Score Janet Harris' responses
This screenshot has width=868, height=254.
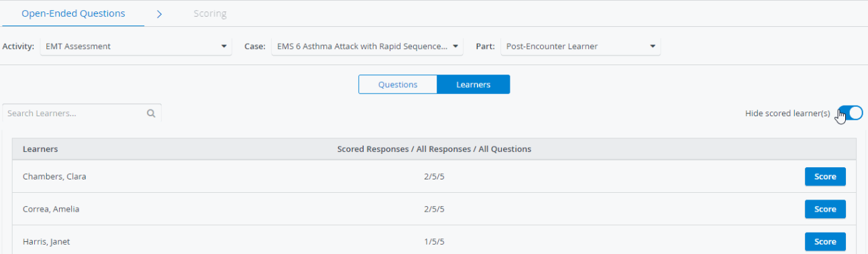(825, 241)
